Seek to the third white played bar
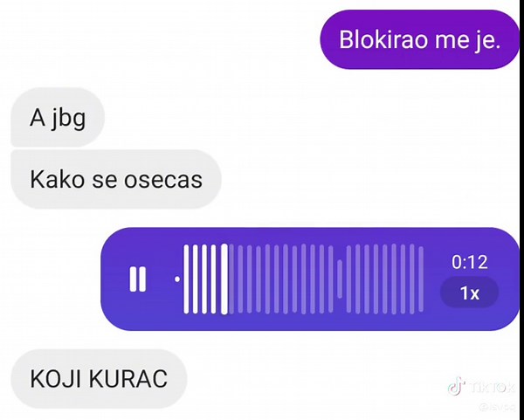The image size is (524, 420). point(204,279)
